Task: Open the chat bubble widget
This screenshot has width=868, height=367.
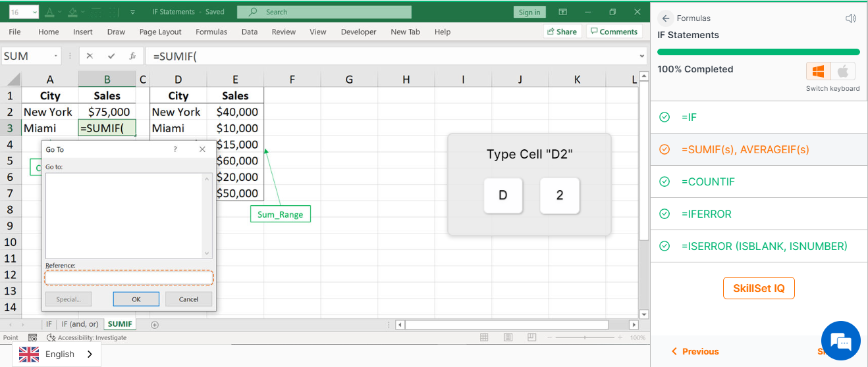Action: click(x=841, y=341)
